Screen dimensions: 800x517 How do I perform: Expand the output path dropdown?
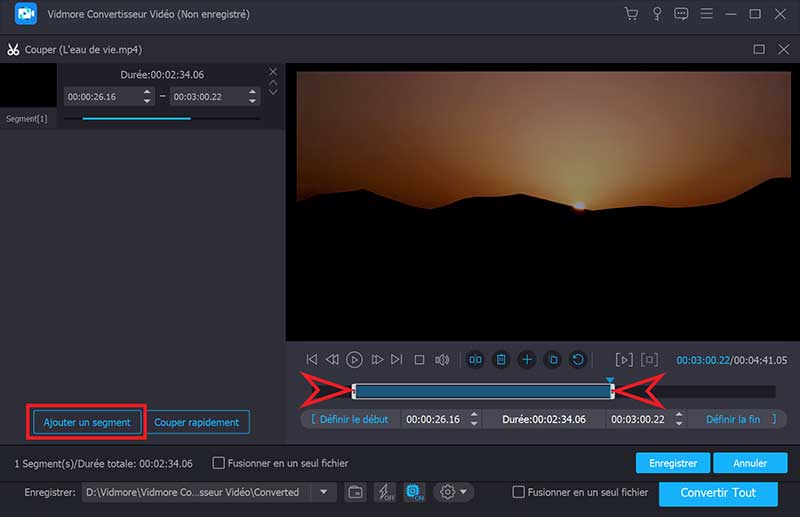pos(323,492)
